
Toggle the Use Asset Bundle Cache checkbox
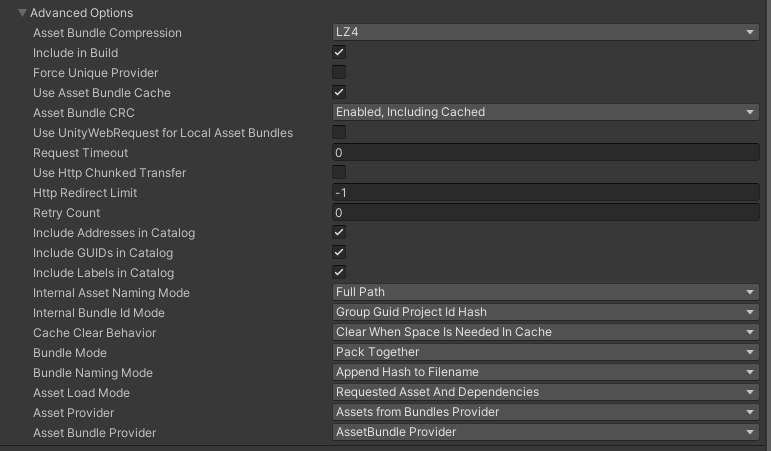pos(339,93)
